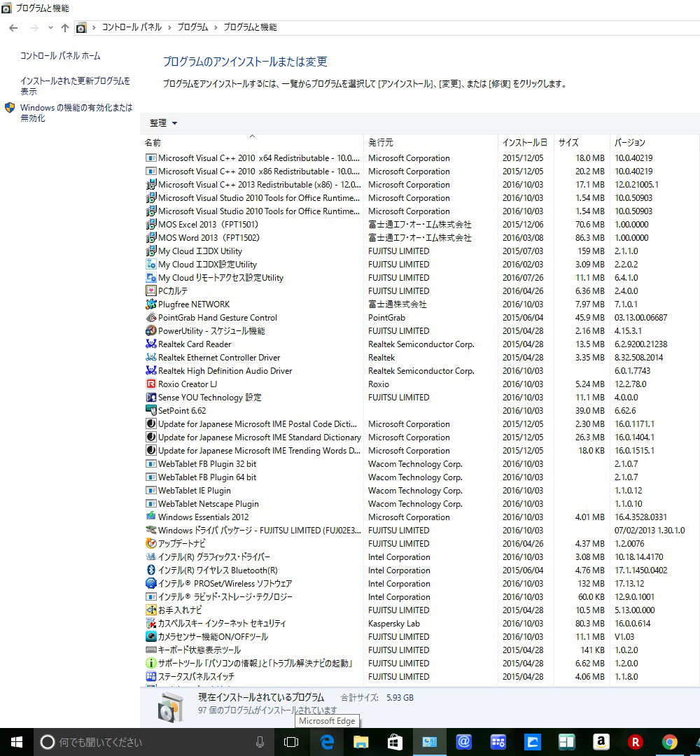
Task: Click Windows Essentials 2012 icon
Action: [x=151, y=517]
